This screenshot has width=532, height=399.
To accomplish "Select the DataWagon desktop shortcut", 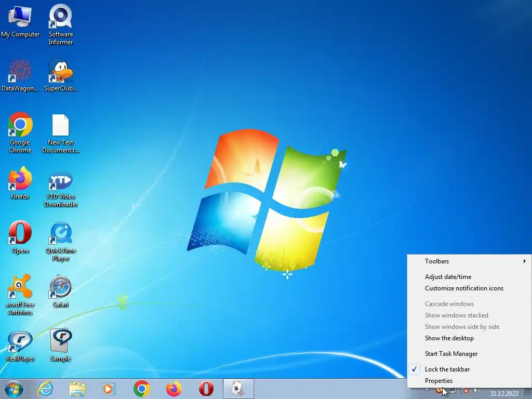I will click(20, 75).
